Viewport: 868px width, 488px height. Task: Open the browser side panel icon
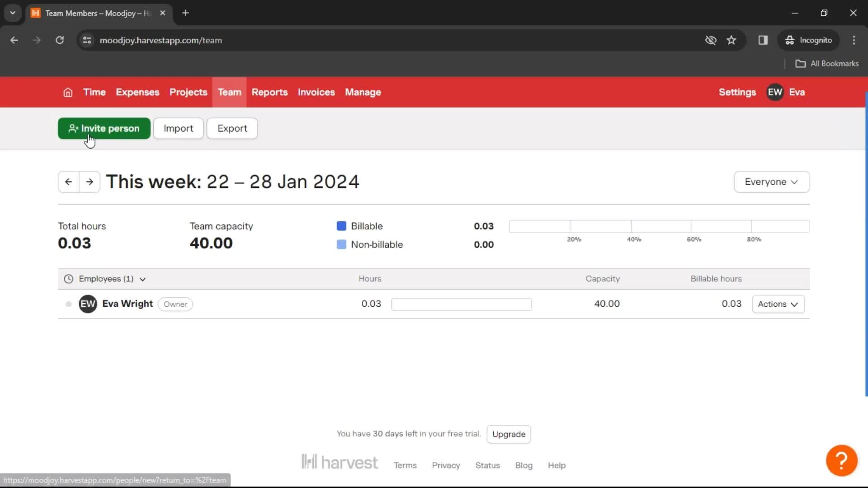point(763,40)
